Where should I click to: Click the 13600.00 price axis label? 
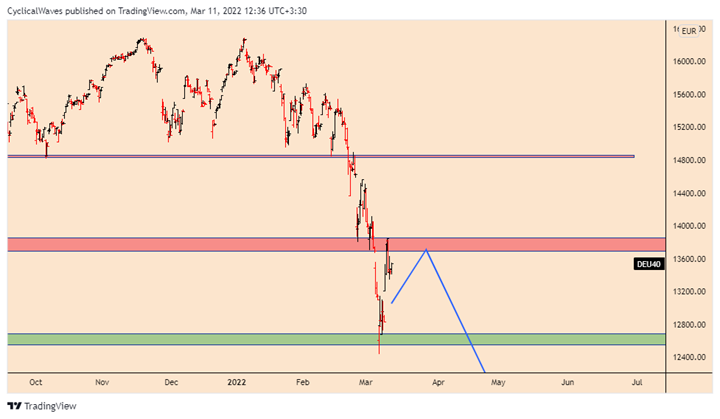689,259
